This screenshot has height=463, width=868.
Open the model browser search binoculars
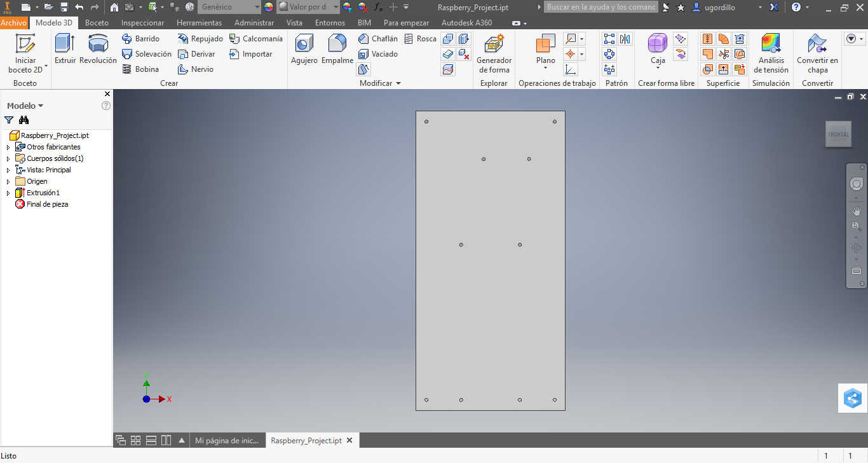24,120
